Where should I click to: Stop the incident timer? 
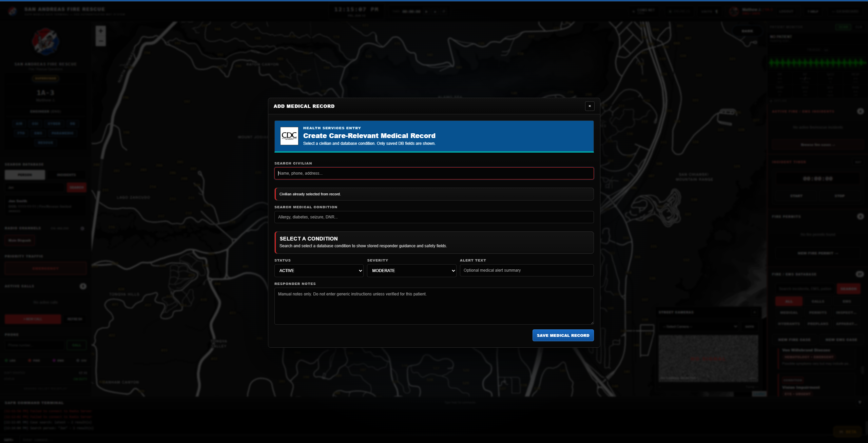(840, 196)
